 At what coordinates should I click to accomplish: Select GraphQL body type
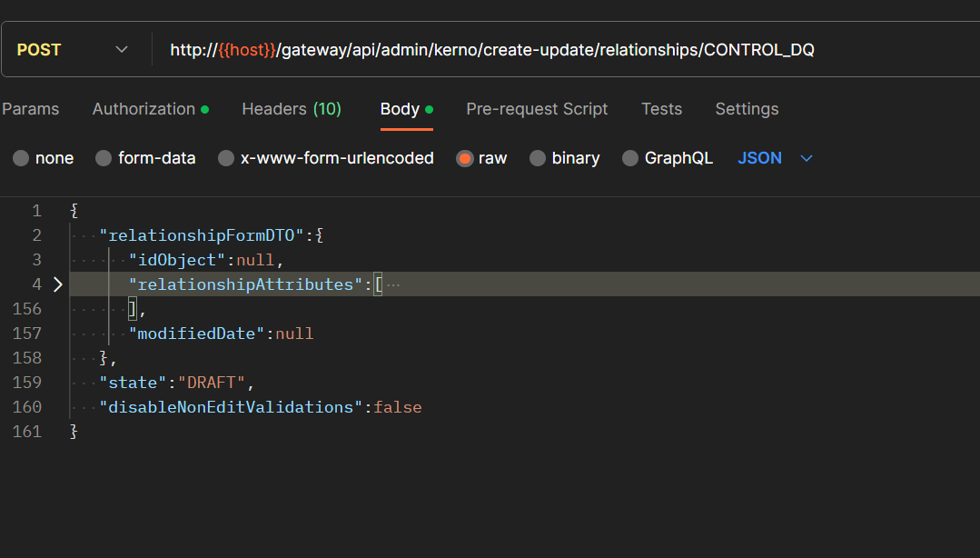(x=630, y=158)
